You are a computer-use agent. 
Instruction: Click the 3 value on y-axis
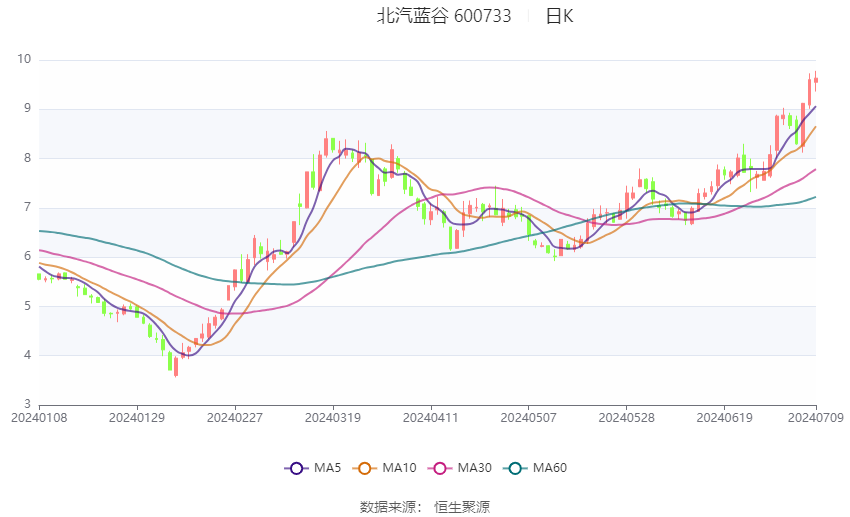[x=28, y=404]
